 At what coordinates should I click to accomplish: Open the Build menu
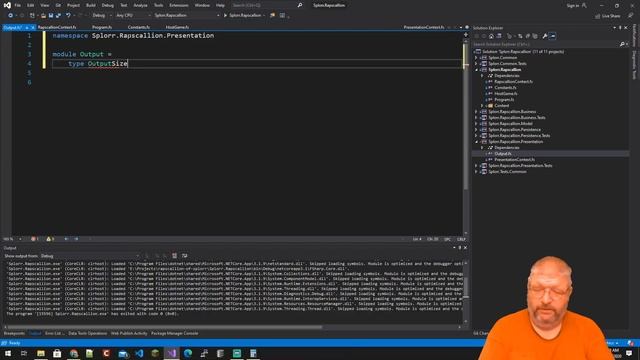[91, 5]
